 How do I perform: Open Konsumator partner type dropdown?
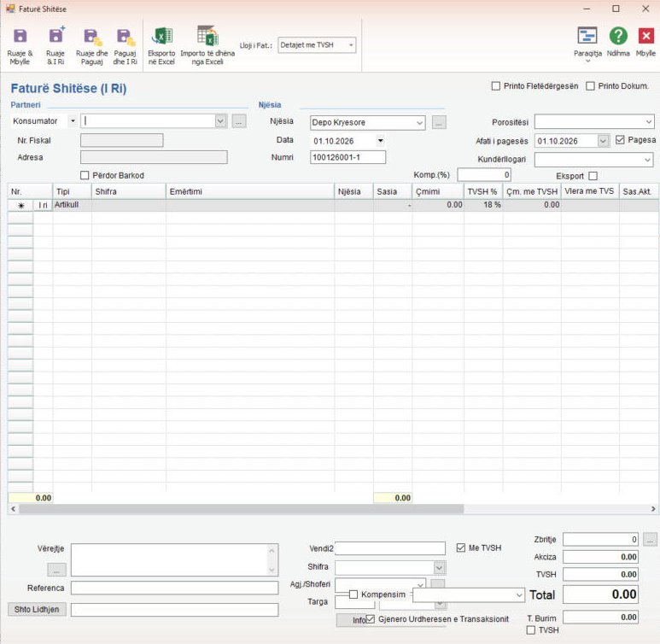pos(73,121)
